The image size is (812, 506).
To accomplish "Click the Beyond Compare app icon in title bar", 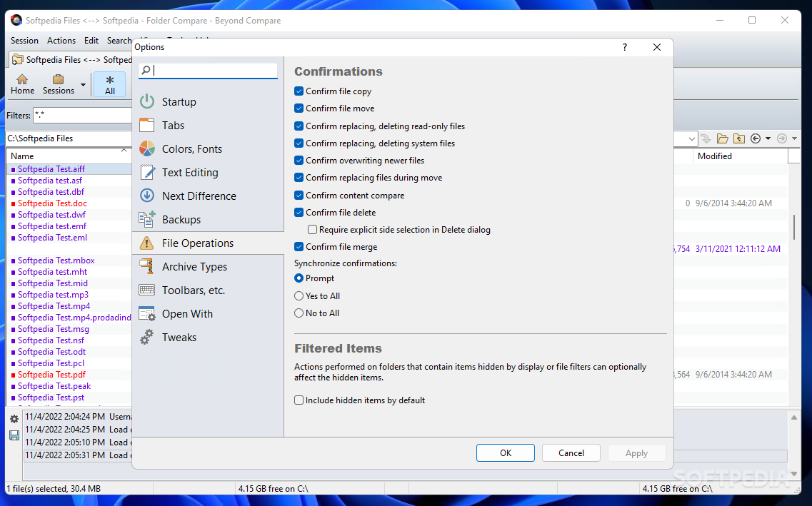I will 16,20.
